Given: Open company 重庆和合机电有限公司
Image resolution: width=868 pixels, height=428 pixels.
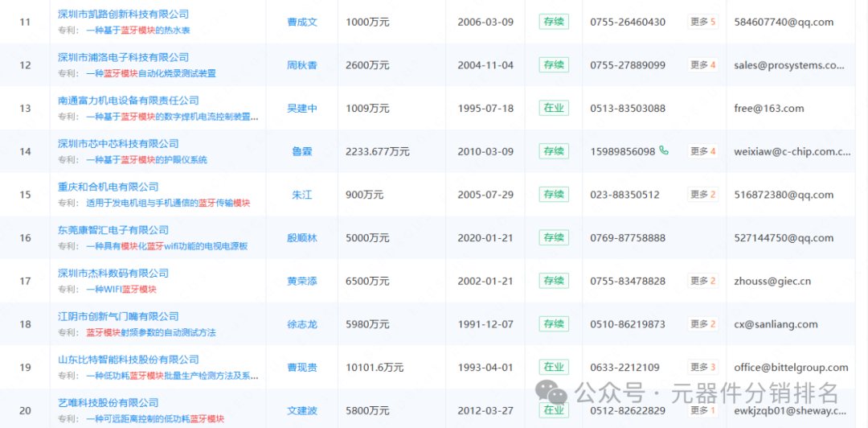Looking at the screenshot, I should (108, 187).
